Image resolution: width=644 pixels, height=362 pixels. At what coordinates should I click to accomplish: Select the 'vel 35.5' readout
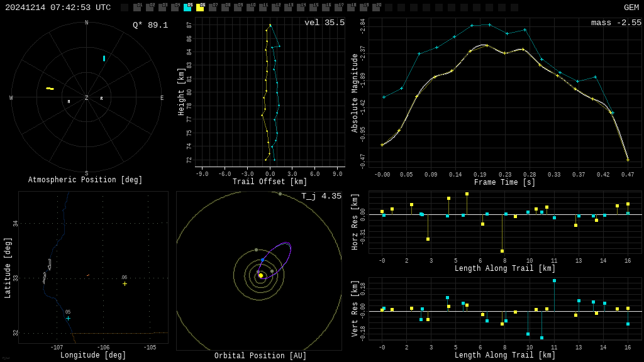325,23
